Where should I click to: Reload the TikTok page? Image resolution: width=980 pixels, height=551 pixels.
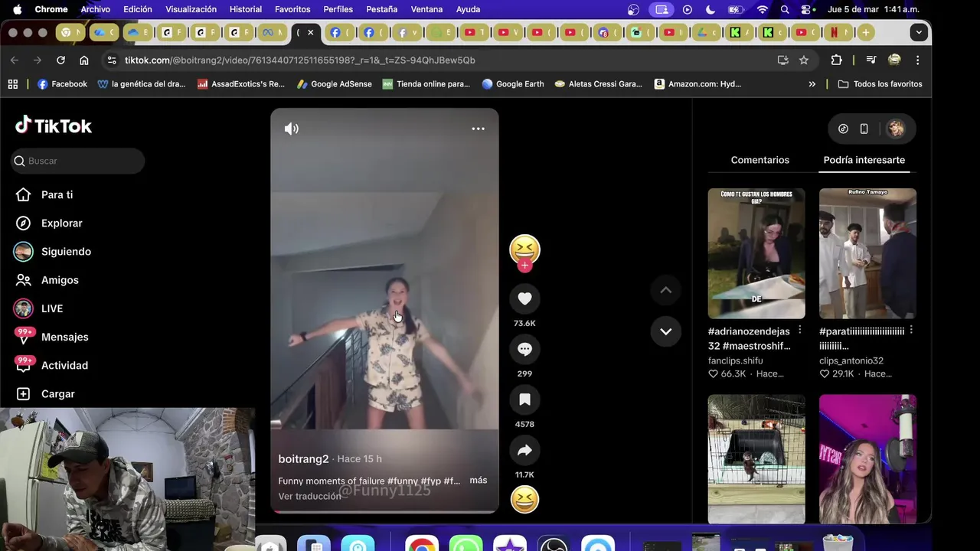click(60, 60)
